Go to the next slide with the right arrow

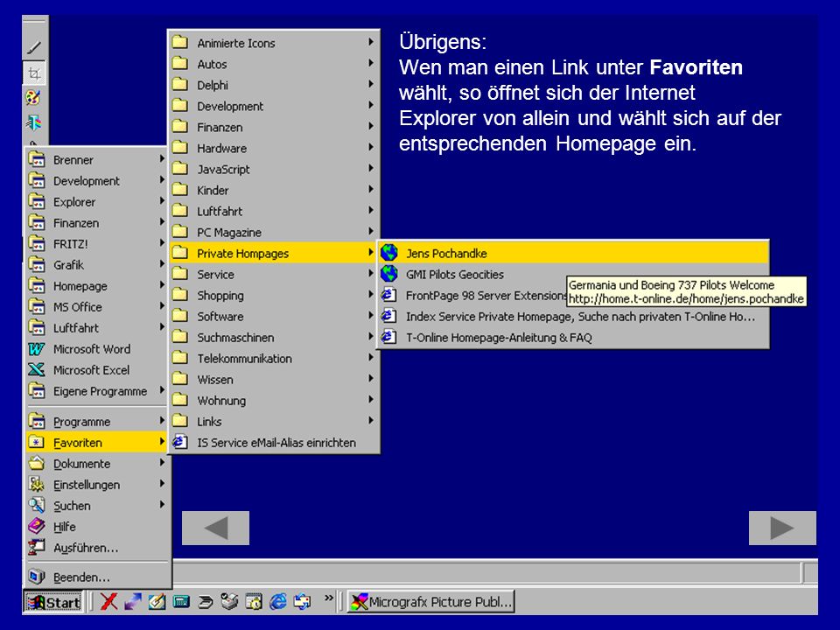click(782, 528)
